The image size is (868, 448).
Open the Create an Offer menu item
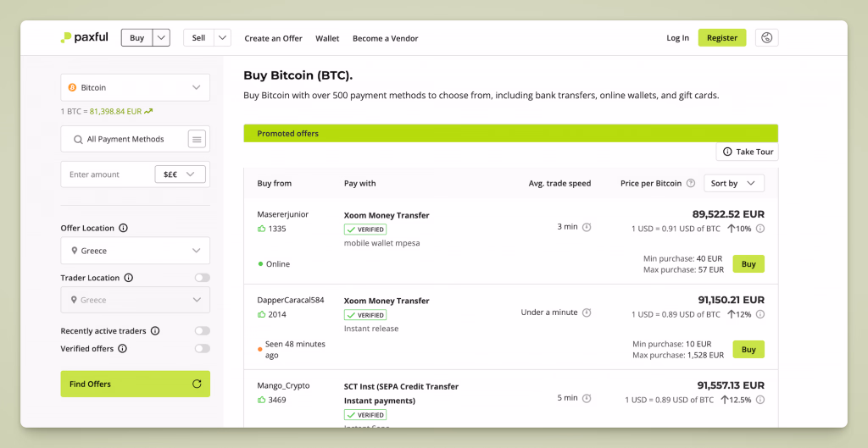click(273, 38)
